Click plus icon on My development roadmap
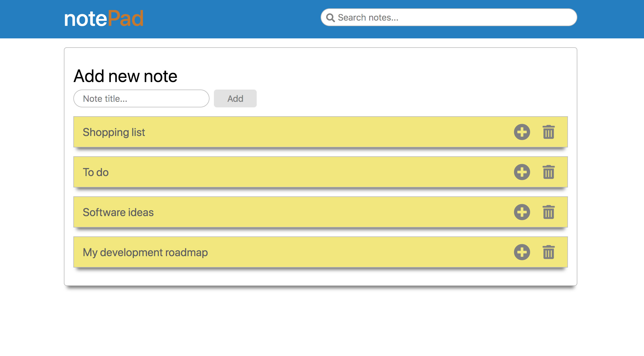This screenshot has height=356, width=644. click(522, 252)
